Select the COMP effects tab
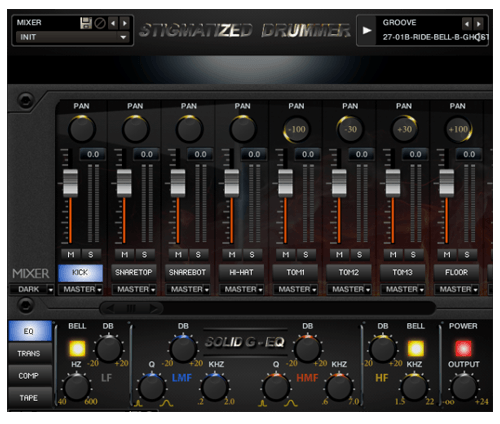This screenshot has height=424, width=500. (30, 375)
